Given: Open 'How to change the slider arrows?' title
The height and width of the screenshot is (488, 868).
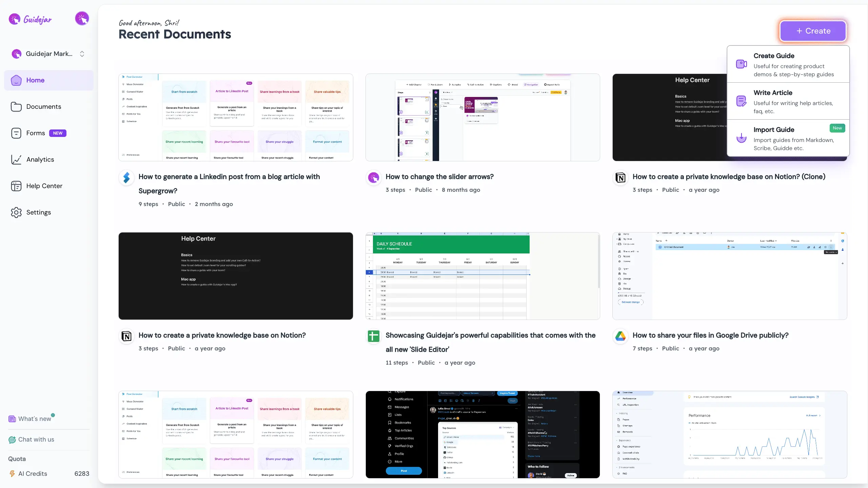Looking at the screenshot, I should (439, 177).
